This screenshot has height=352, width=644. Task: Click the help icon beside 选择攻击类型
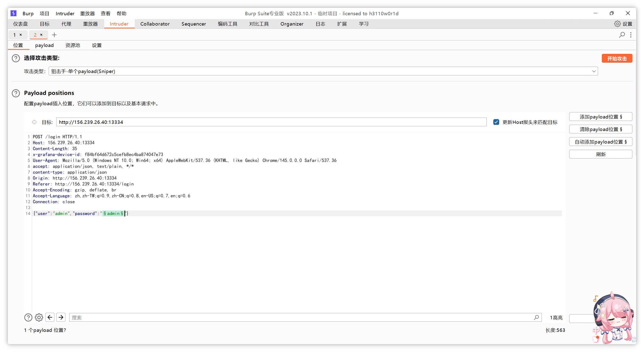[16, 58]
